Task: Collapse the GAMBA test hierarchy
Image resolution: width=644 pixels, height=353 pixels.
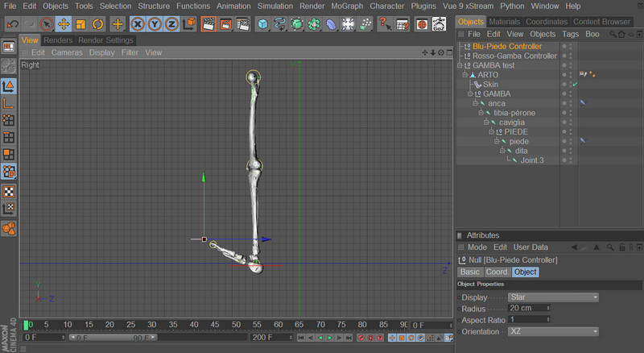Action: (x=461, y=65)
